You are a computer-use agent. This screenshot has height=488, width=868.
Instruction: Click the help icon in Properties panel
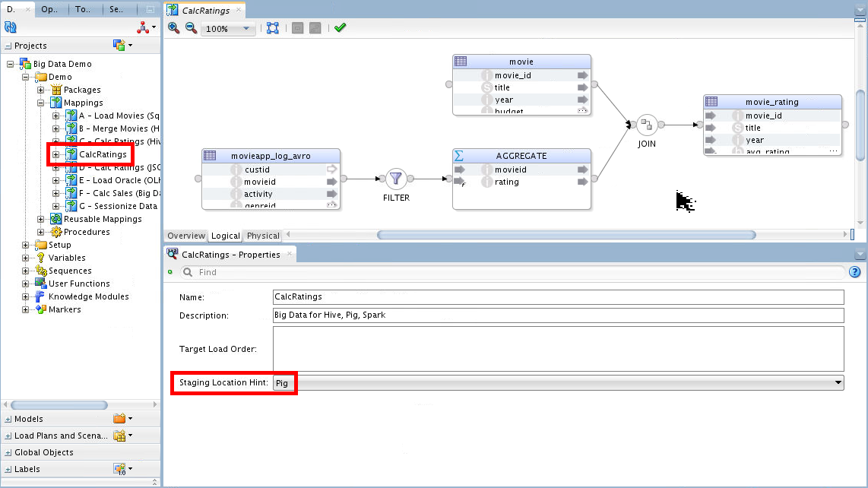pos(855,272)
